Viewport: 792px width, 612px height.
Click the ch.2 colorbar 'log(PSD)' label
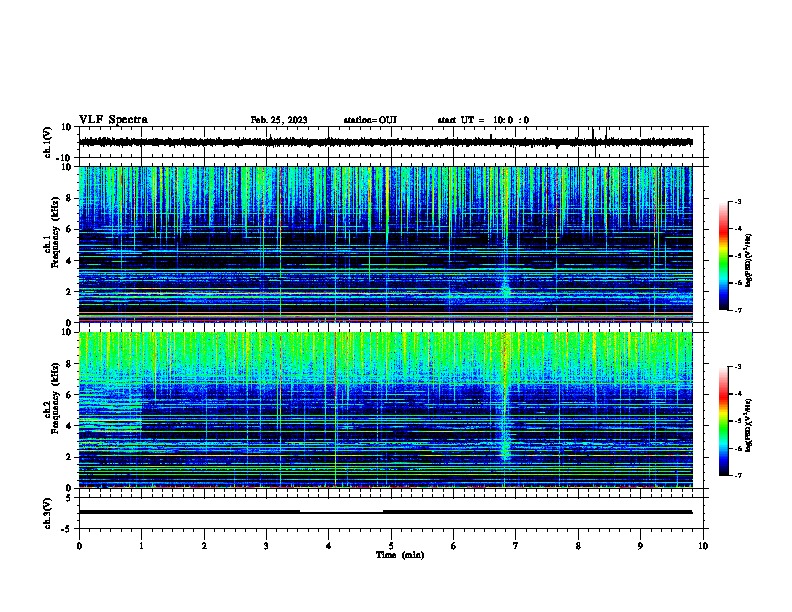point(748,425)
